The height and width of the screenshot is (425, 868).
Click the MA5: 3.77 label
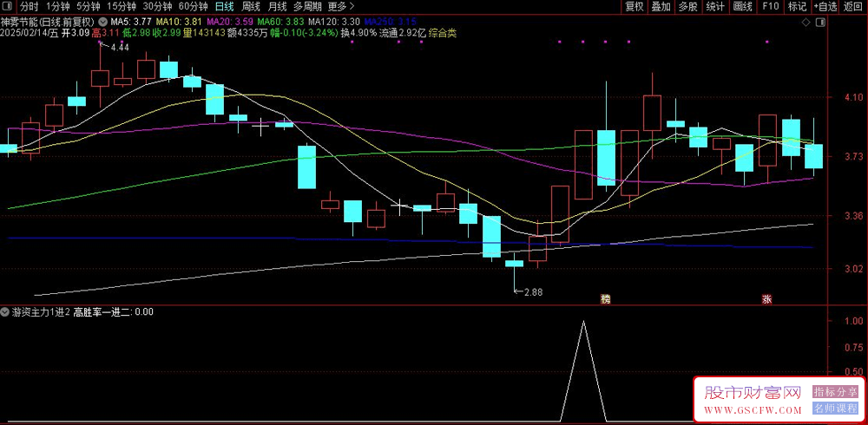(131, 23)
